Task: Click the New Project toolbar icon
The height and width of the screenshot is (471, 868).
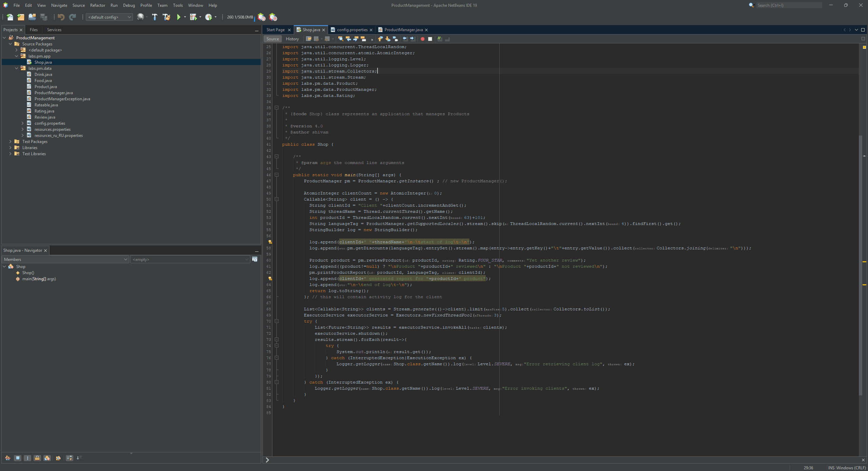Action: (21, 17)
